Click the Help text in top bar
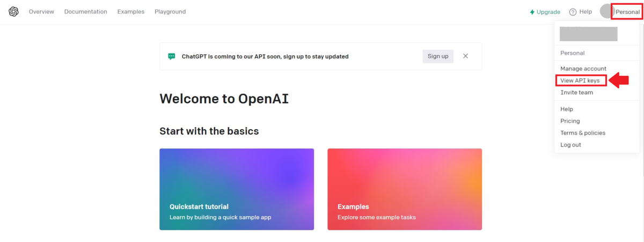The image size is (644, 242). tap(586, 12)
